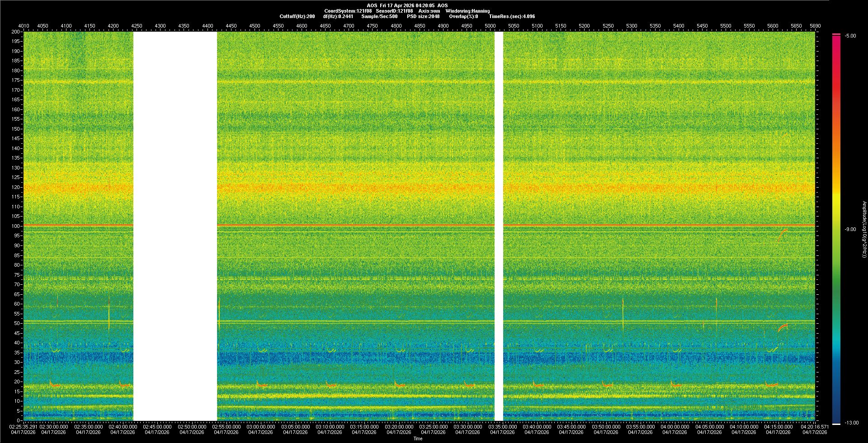Click the 200 Hz label on frequency axis
This screenshot has width=868, height=443.
click(x=16, y=32)
